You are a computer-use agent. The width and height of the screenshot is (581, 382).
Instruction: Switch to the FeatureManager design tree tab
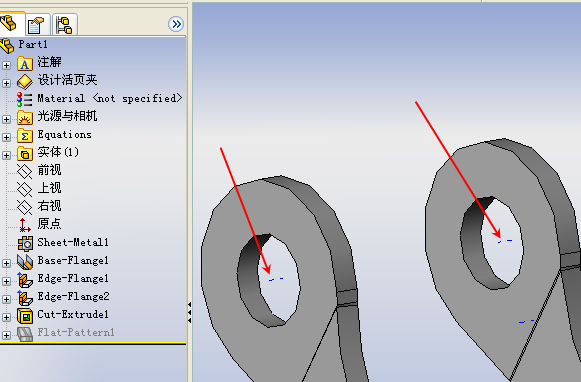[x=9, y=23]
